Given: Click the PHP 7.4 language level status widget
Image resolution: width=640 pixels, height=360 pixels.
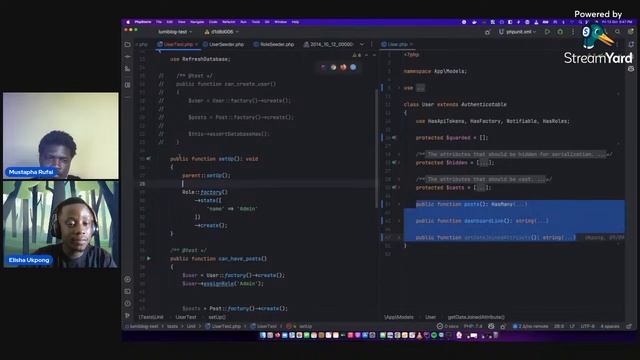Looking at the screenshot, I should tap(473, 326).
